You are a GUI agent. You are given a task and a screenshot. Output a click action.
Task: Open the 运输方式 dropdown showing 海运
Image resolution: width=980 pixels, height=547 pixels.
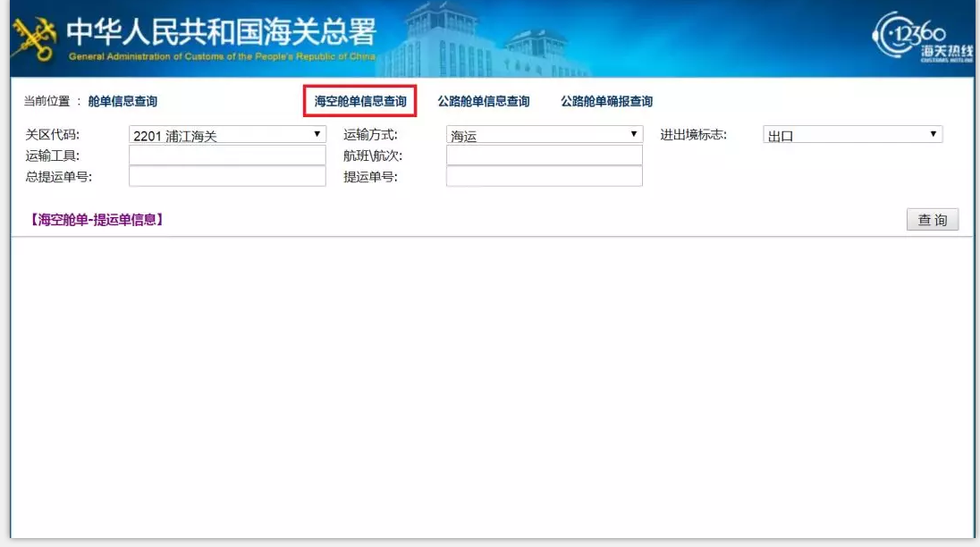(544, 135)
